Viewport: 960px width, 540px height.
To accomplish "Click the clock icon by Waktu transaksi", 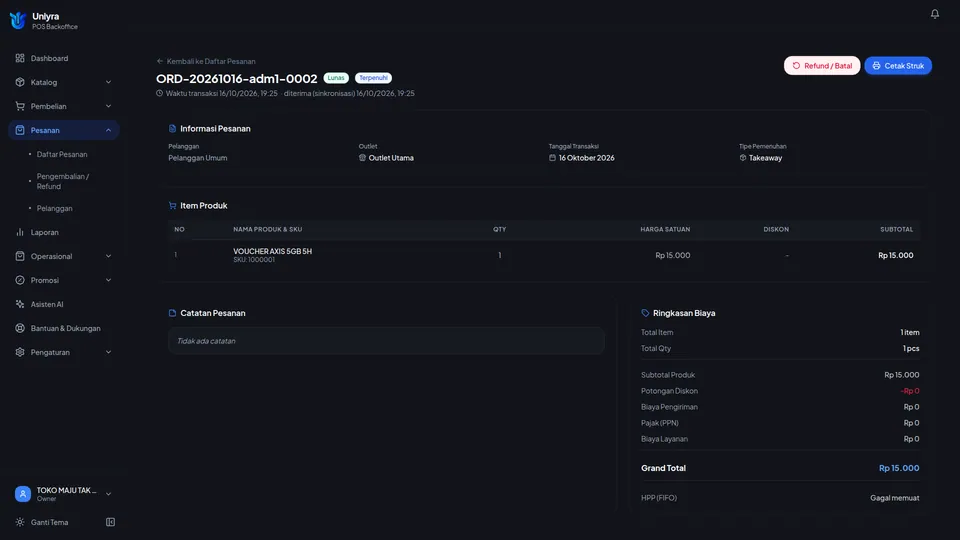I will click(159, 93).
